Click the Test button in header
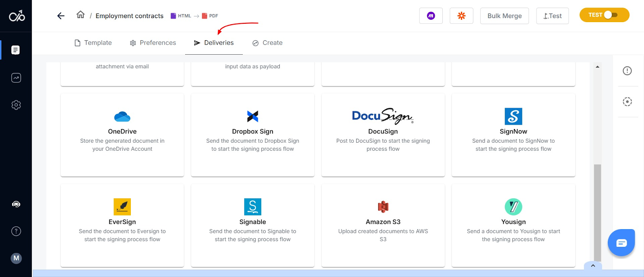 click(x=552, y=16)
